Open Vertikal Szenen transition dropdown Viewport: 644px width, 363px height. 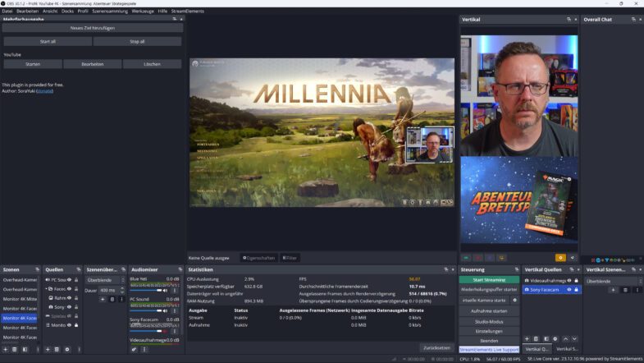tap(613, 281)
